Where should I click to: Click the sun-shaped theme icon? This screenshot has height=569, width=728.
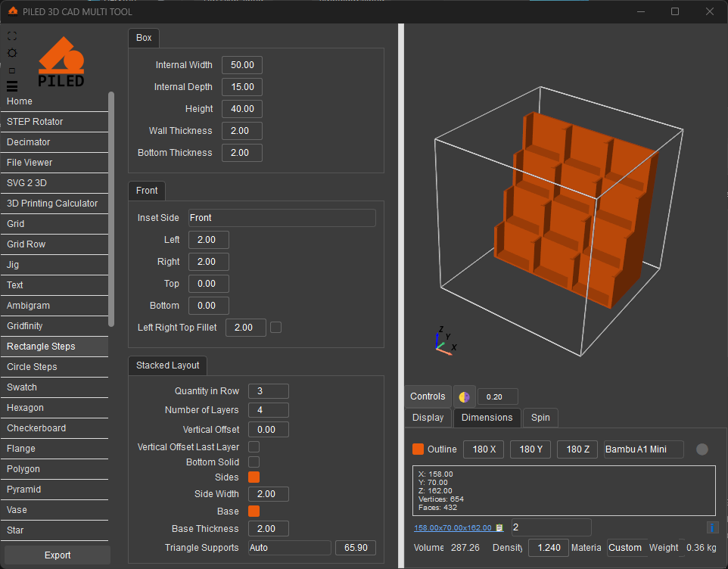tap(12, 53)
